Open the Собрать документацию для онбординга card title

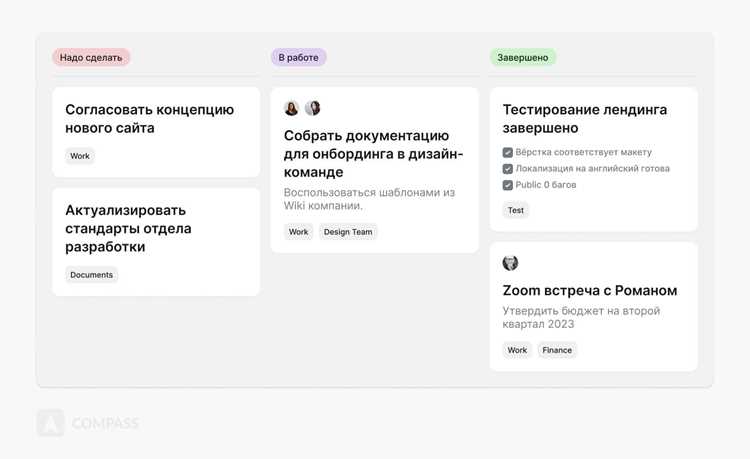pos(374,154)
